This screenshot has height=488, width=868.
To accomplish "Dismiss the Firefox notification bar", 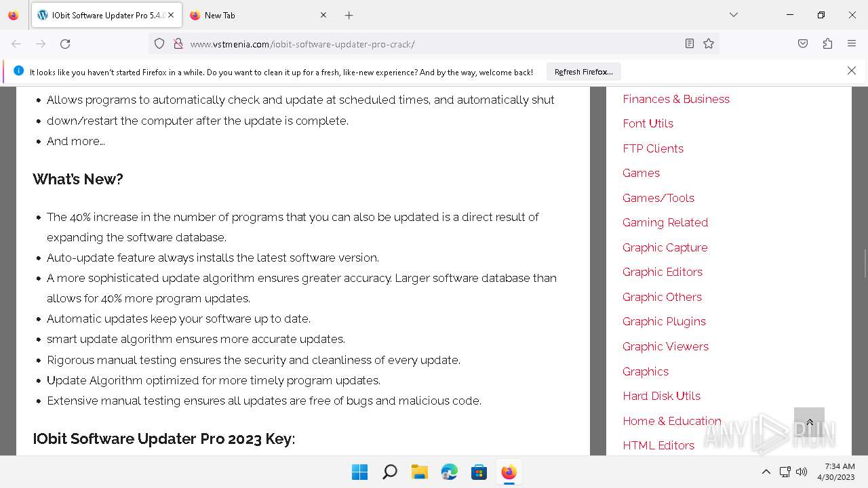I will point(852,70).
